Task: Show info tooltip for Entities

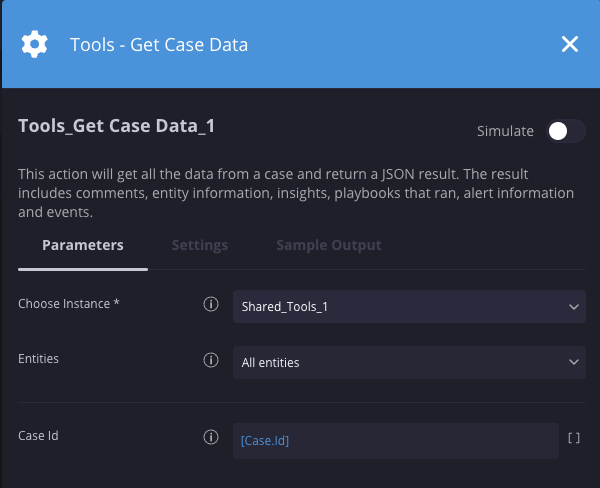Action: coord(211,361)
